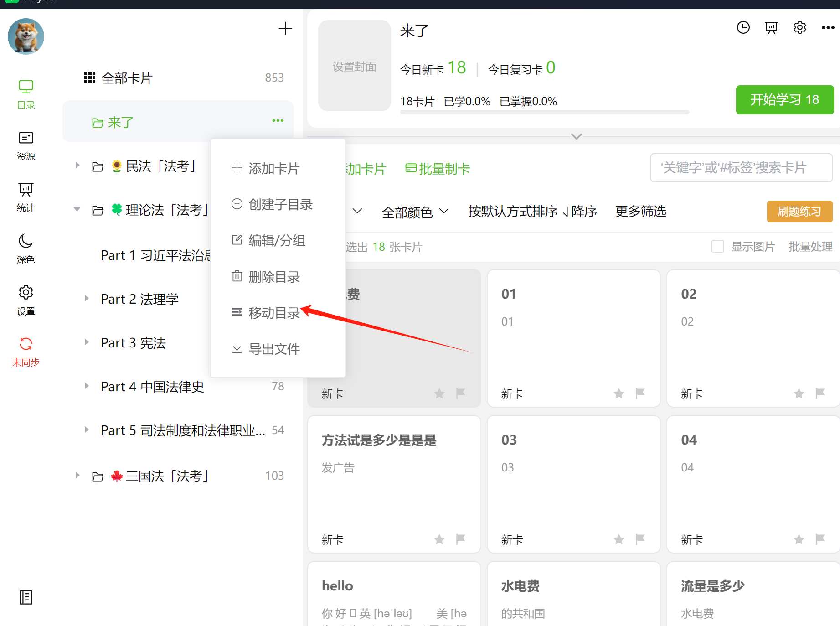Open the 水电费 card
The image size is (840, 626).
[x=574, y=594]
